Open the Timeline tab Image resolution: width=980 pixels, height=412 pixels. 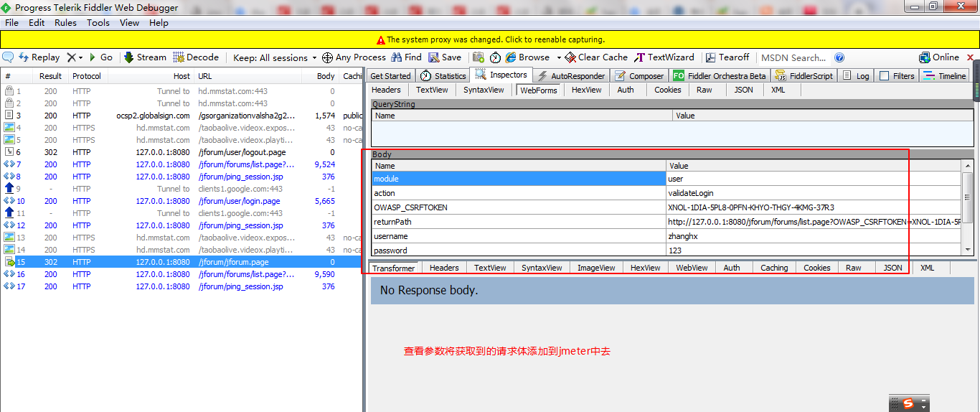[945, 76]
